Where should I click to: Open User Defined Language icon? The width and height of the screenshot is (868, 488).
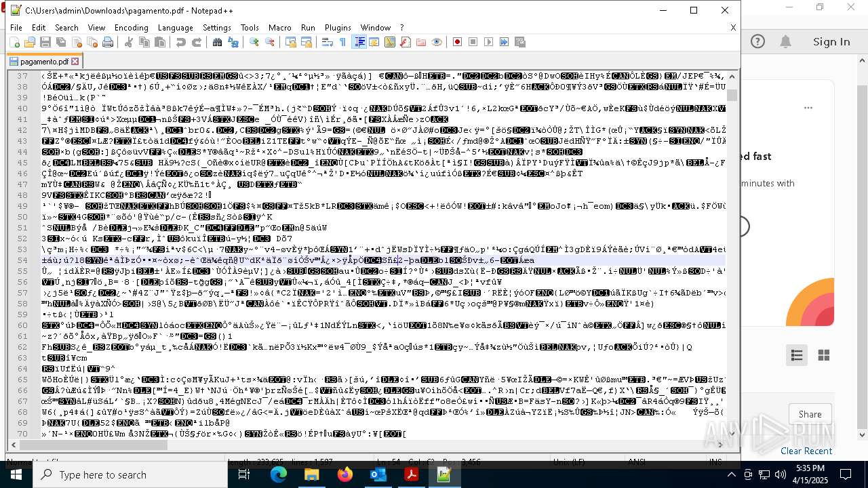(x=374, y=42)
